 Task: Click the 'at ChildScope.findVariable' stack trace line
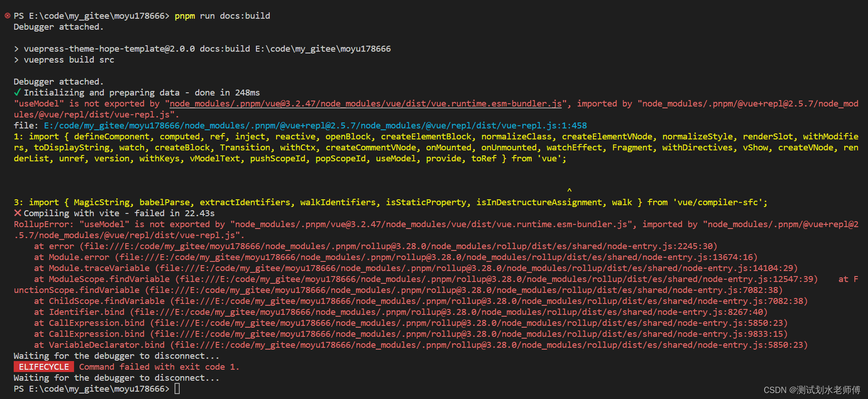[x=421, y=301]
